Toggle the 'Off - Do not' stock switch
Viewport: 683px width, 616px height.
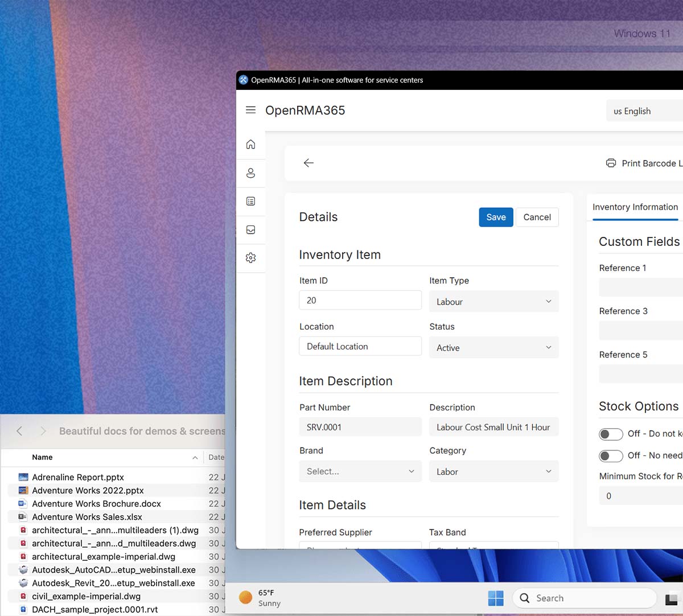[x=611, y=434]
